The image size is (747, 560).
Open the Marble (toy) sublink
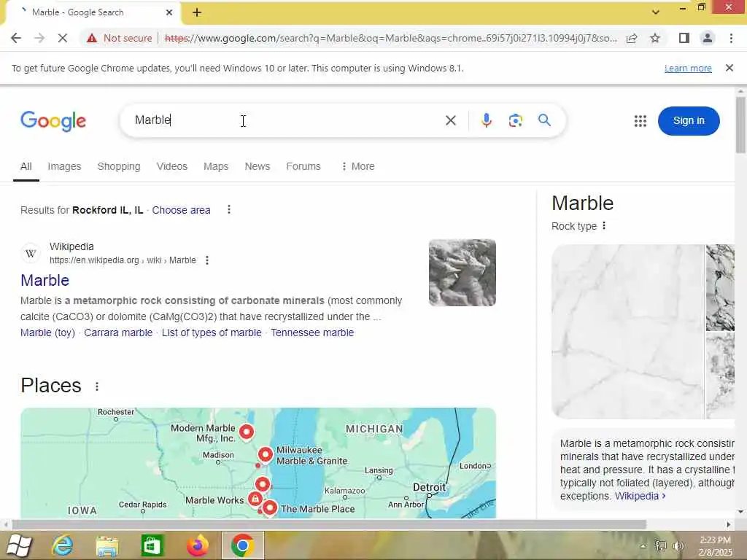(x=47, y=332)
